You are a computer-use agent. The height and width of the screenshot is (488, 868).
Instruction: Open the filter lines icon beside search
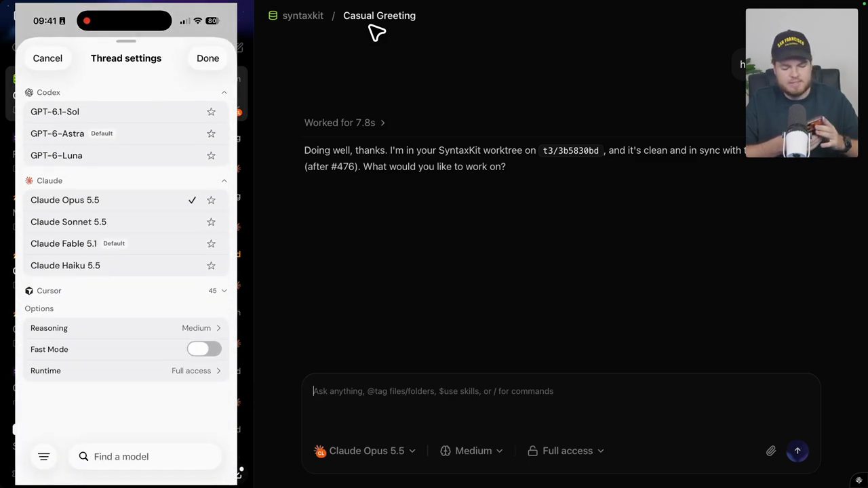pyautogui.click(x=44, y=457)
